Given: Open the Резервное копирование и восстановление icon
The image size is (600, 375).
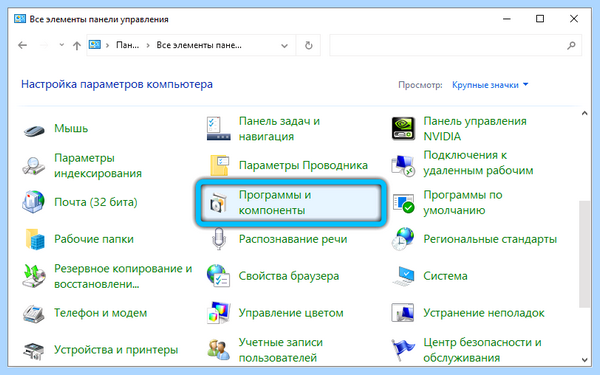Looking at the screenshot, I should coord(34,276).
